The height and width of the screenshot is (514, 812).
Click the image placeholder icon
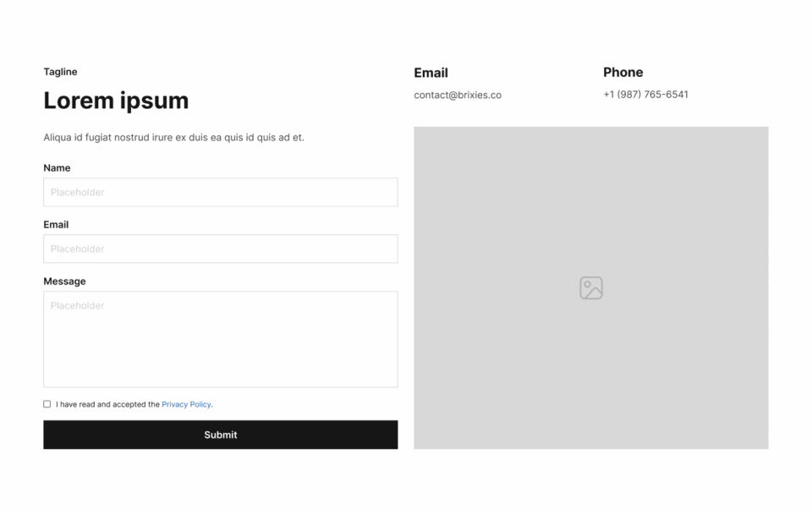click(x=591, y=287)
